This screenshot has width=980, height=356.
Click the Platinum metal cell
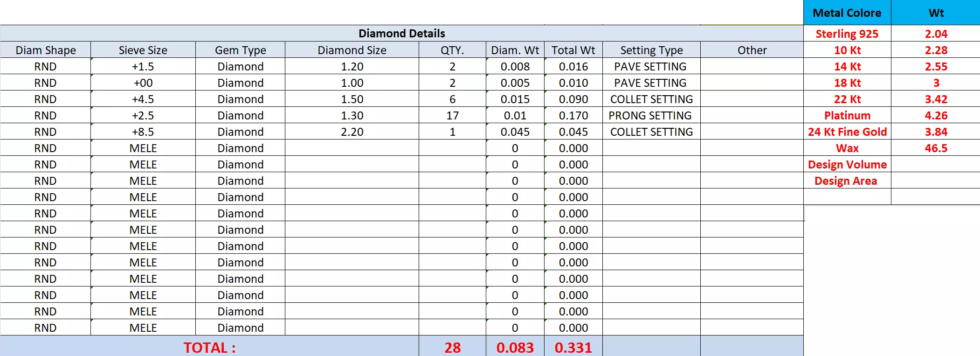click(847, 116)
